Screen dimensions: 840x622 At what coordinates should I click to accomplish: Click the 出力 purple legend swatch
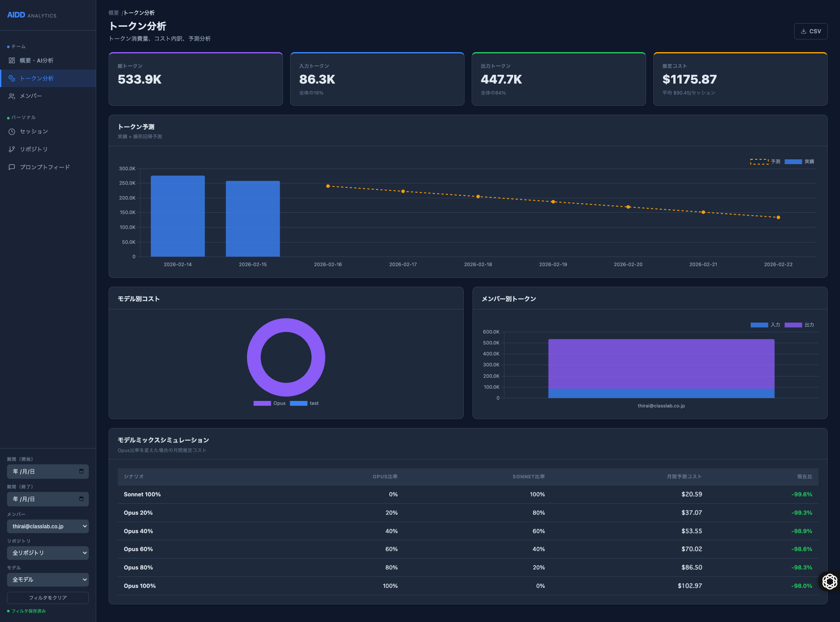793,325
